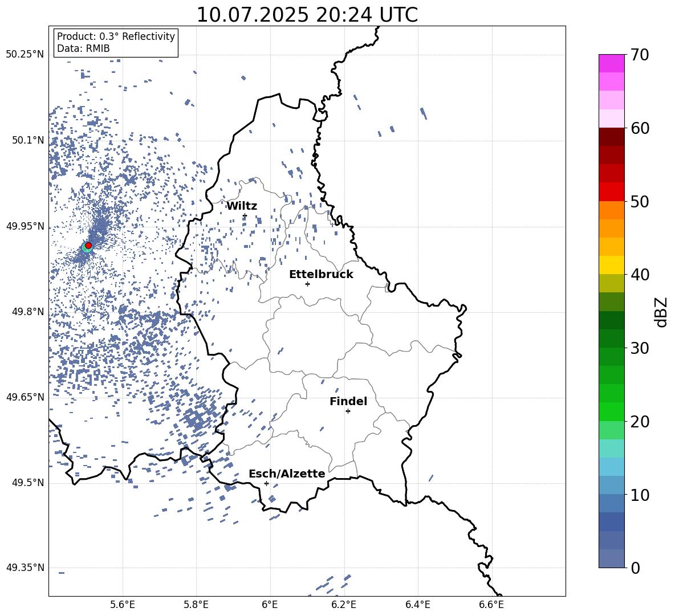Click the 5.6°E longitude label
The image size is (675, 616).
[123, 605]
